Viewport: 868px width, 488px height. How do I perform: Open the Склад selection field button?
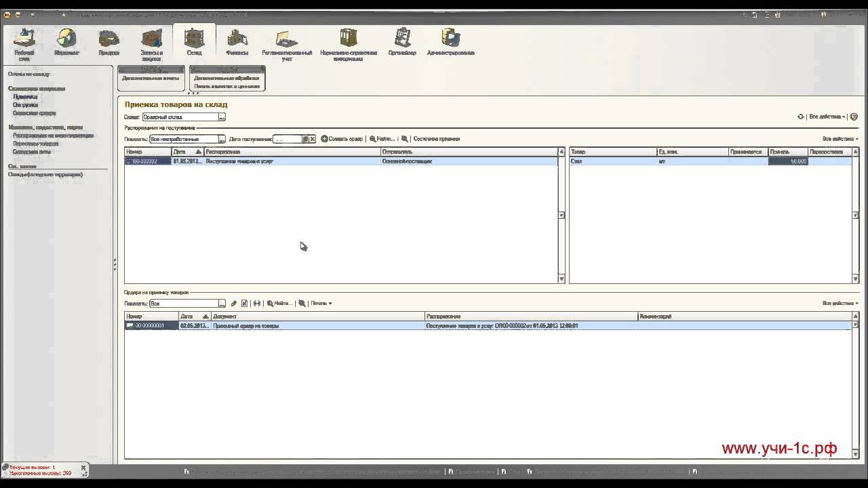tap(222, 117)
